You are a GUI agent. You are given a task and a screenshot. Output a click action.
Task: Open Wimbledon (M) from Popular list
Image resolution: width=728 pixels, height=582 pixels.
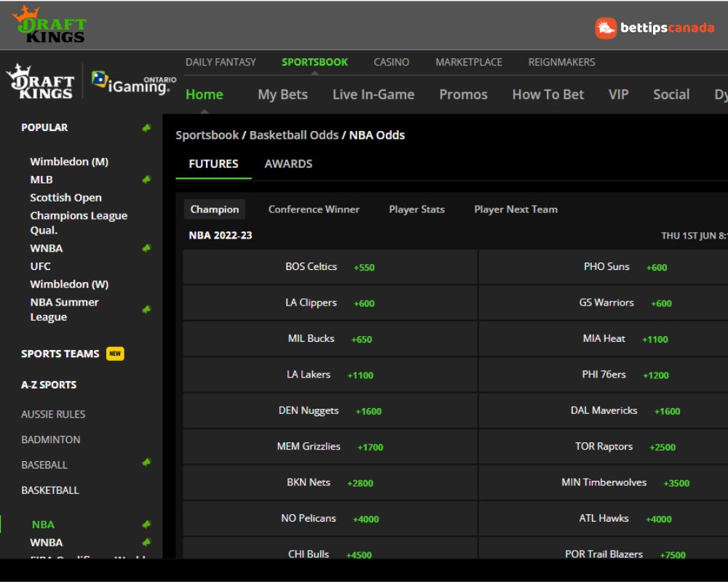click(69, 162)
